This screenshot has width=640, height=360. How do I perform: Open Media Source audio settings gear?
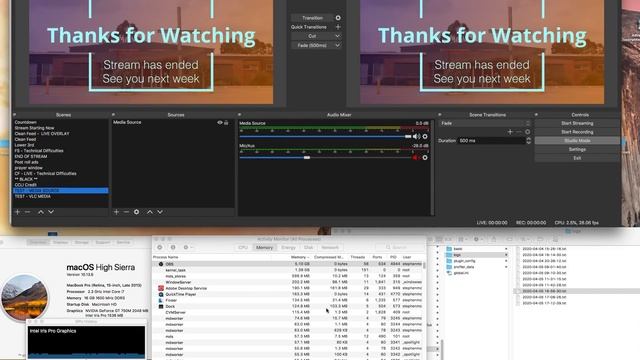425,137
